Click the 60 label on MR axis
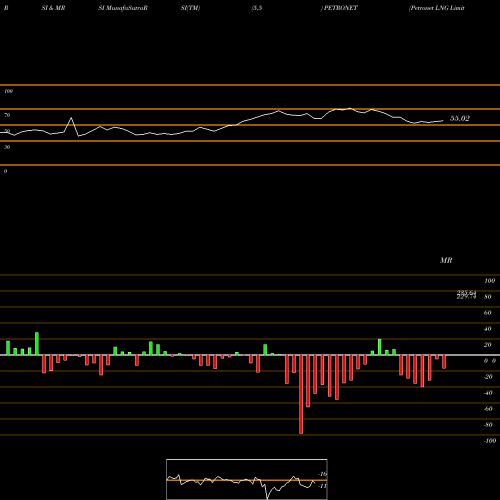This screenshot has width=500, height=500. pyautogui.click(x=488, y=313)
